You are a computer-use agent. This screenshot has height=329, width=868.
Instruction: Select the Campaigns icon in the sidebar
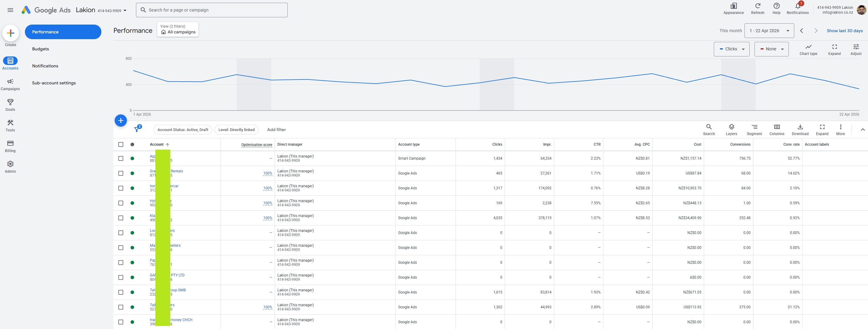coord(10,83)
